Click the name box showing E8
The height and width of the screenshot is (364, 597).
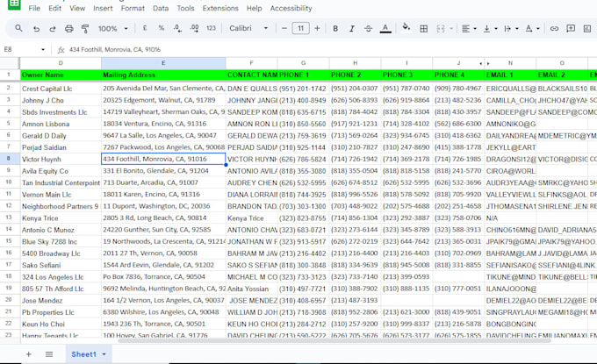[21, 49]
